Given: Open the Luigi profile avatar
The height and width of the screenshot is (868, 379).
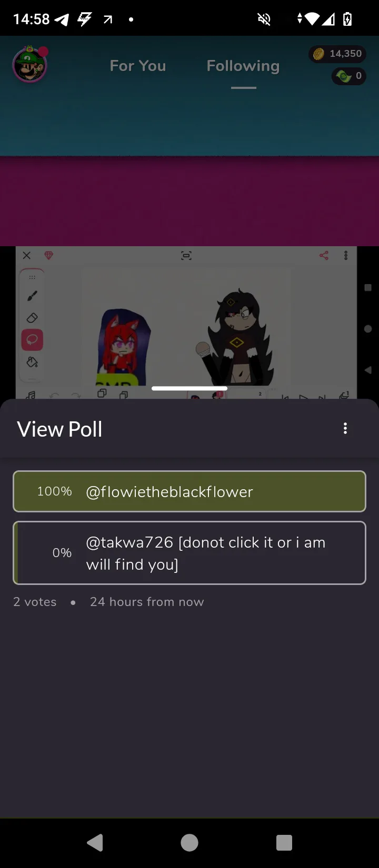Looking at the screenshot, I should [x=30, y=65].
